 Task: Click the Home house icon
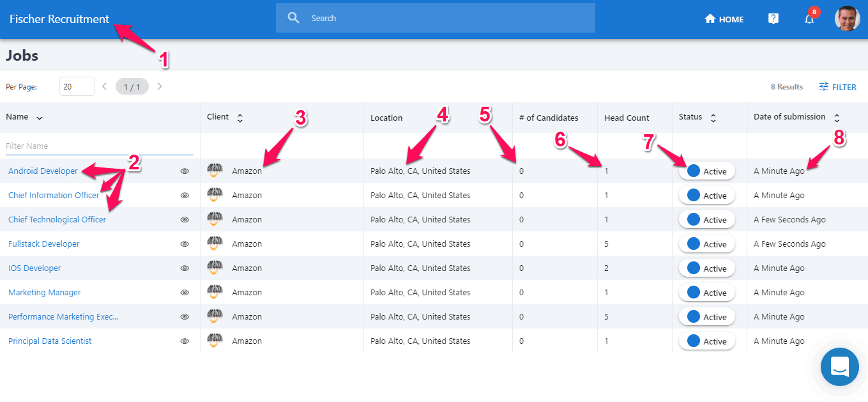(710, 19)
